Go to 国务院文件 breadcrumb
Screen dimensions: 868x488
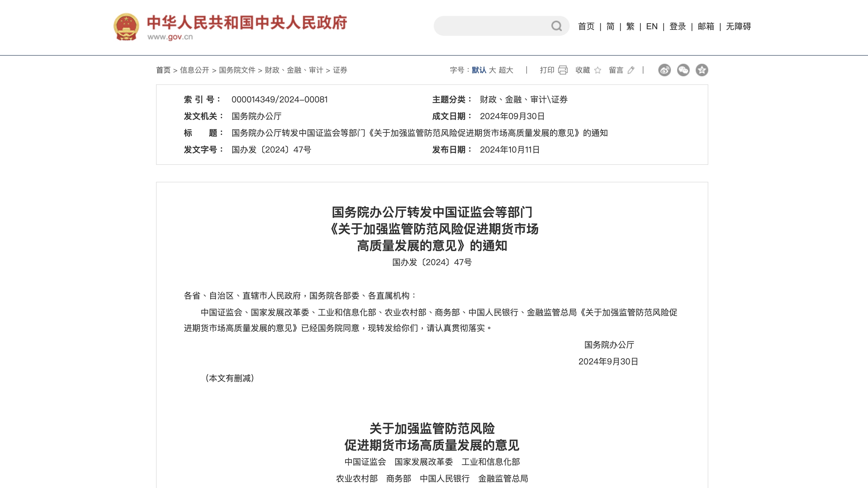point(237,70)
